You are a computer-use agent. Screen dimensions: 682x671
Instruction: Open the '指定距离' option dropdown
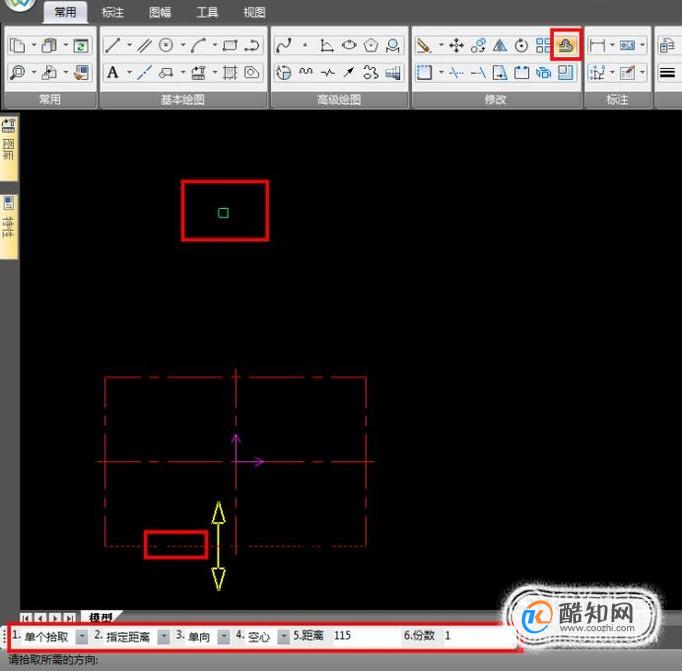tap(164, 636)
